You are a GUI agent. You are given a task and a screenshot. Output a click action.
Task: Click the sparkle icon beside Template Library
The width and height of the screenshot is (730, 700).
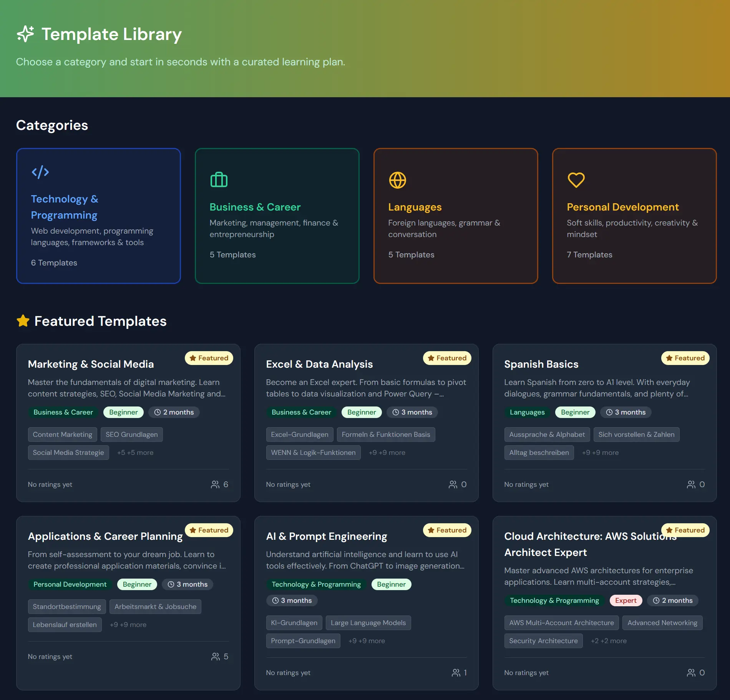coord(25,34)
